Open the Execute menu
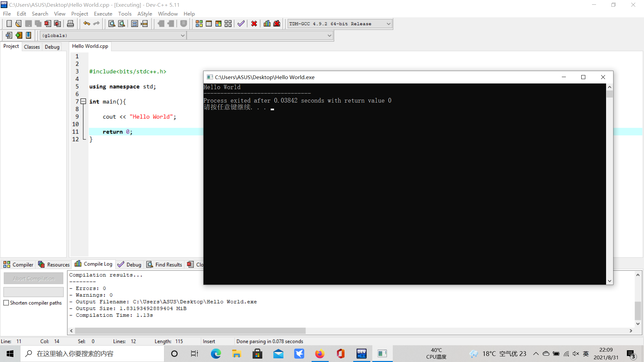This screenshot has height=362, width=644. click(x=103, y=14)
